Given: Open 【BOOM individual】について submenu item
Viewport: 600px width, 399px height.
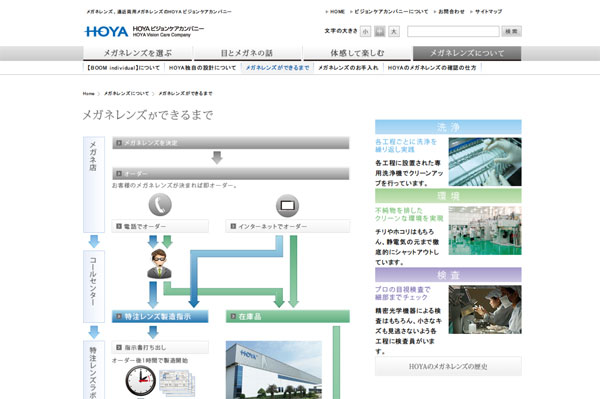Looking at the screenshot, I should coord(123,68).
